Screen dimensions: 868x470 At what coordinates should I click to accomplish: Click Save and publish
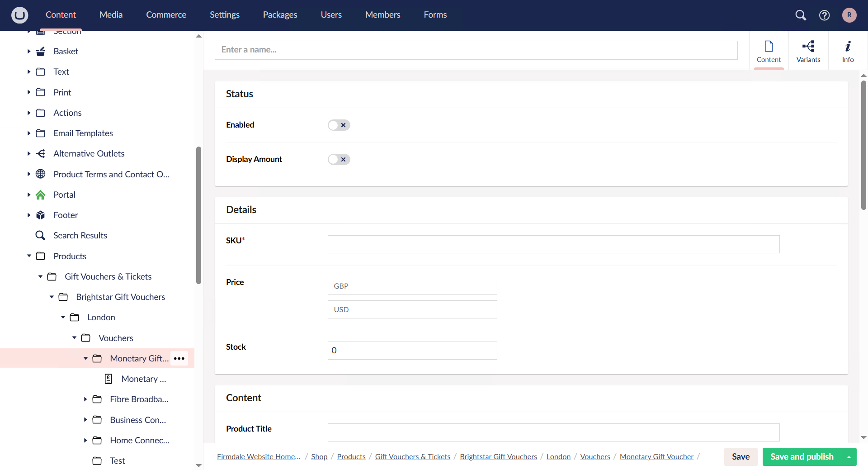tap(802, 456)
